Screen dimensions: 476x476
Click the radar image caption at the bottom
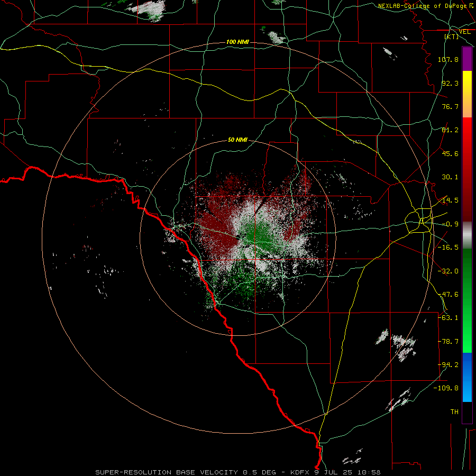click(x=237, y=472)
